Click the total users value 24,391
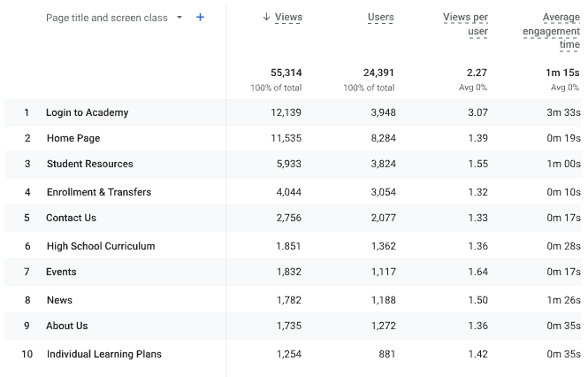This screenshot has height=377, width=588. coord(378,73)
